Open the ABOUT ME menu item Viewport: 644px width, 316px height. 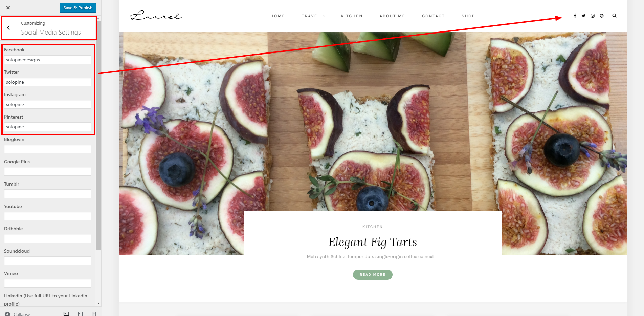coord(392,16)
